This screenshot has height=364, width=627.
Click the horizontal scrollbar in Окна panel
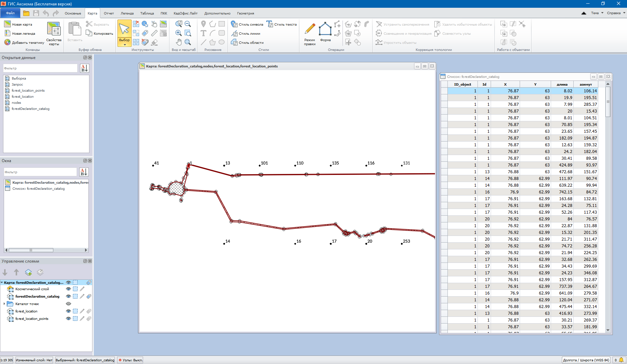[31, 250]
